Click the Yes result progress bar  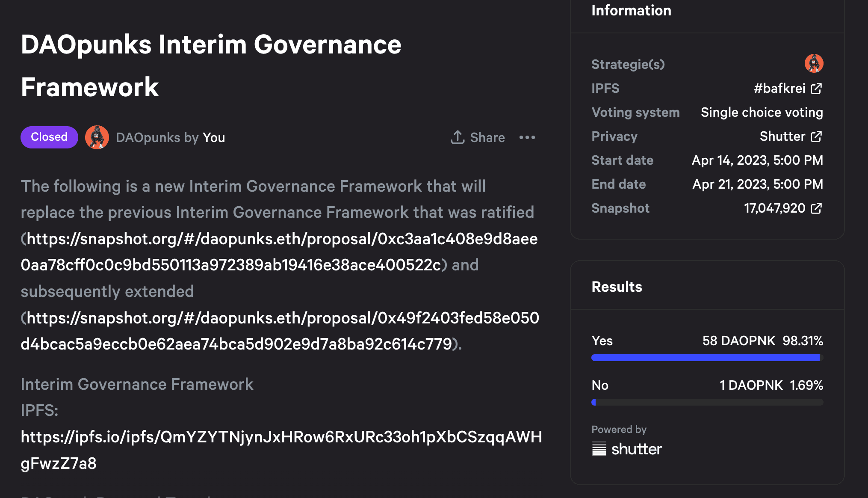(x=707, y=358)
